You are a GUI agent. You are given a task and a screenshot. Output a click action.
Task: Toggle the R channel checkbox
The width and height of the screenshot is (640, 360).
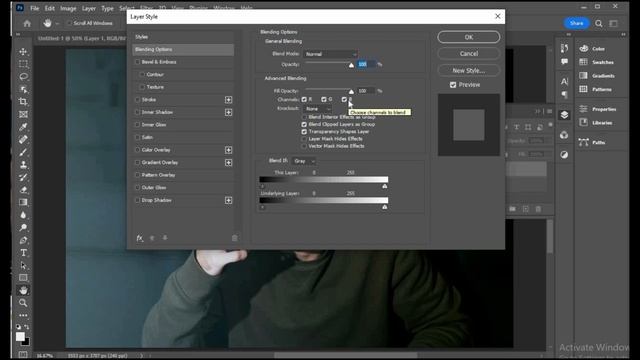[x=304, y=100]
